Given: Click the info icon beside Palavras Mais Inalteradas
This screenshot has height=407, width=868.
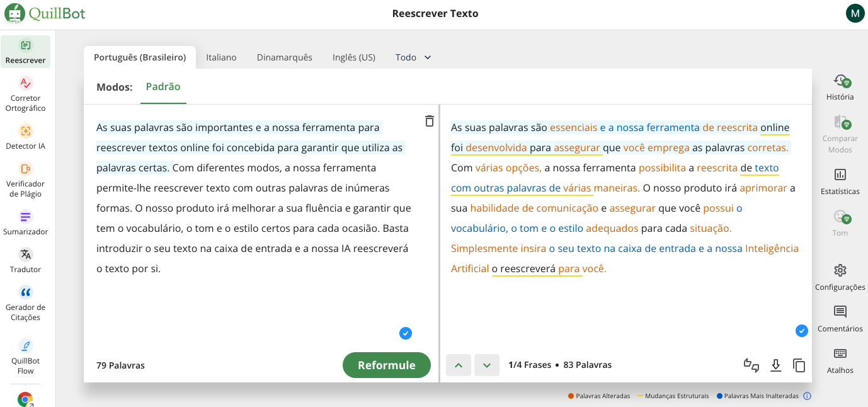Looking at the screenshot, I should click(x=808, y=396).
